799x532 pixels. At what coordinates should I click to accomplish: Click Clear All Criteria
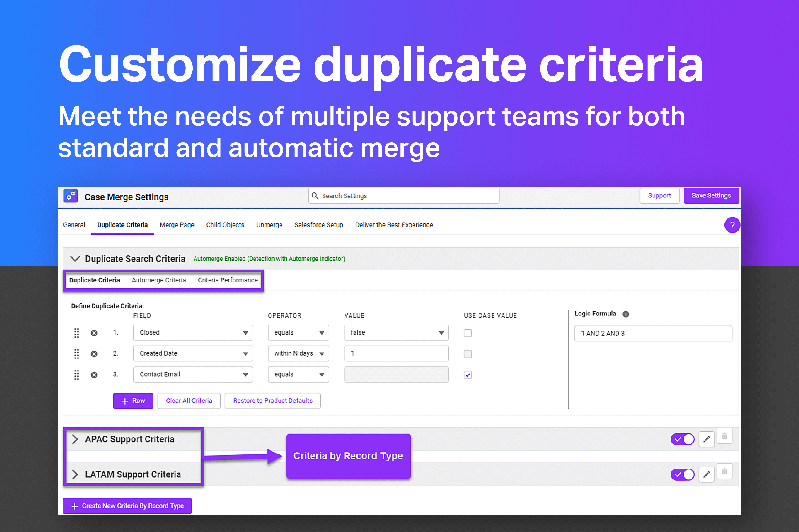tap(189, 401)
